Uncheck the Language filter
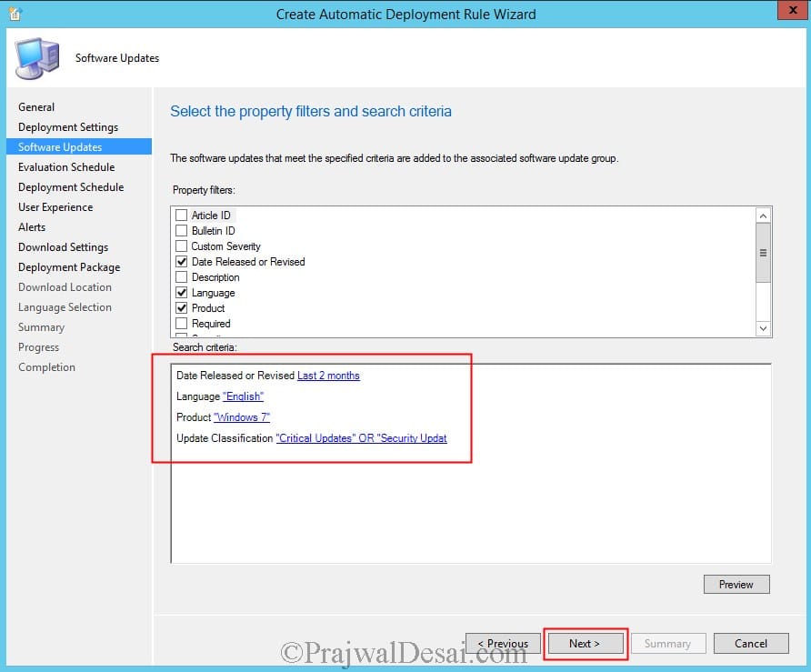The image size is (811, 672). pyautogui.click(x=182, y=292)
